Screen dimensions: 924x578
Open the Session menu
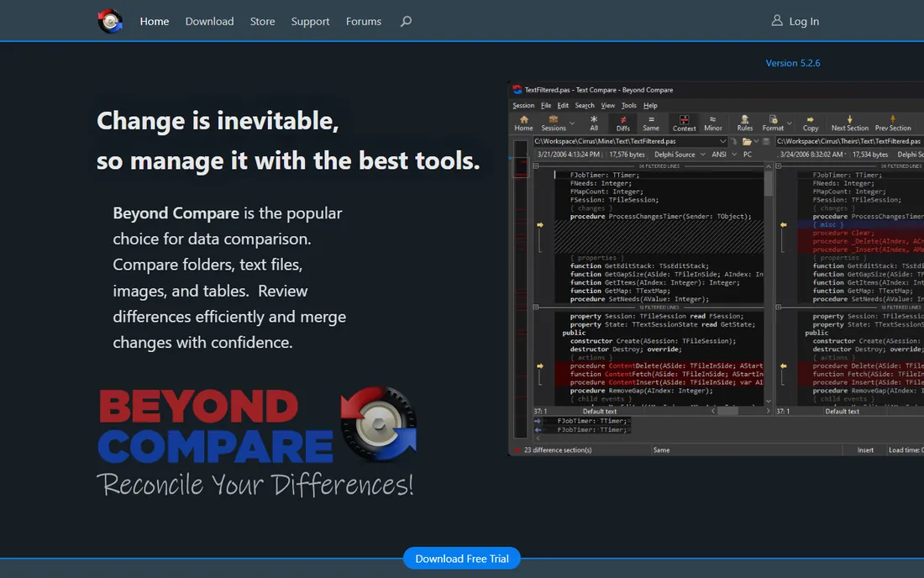[523, 106]
